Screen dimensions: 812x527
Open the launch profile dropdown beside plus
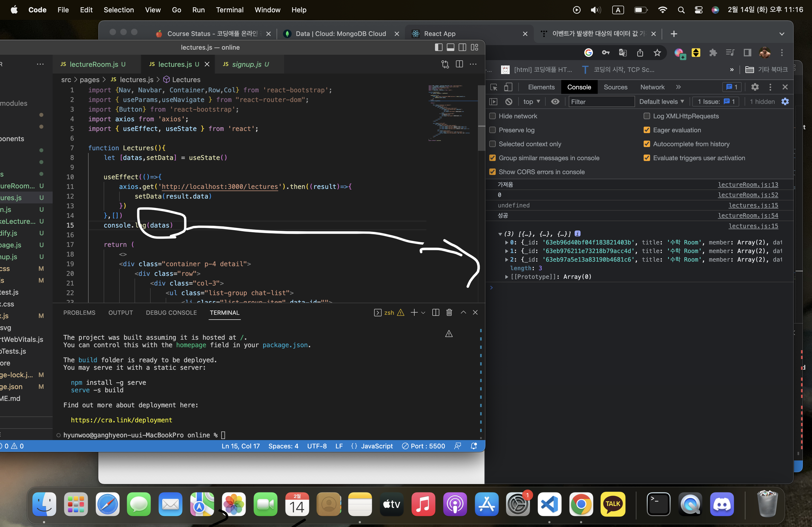tap(423, 313)
